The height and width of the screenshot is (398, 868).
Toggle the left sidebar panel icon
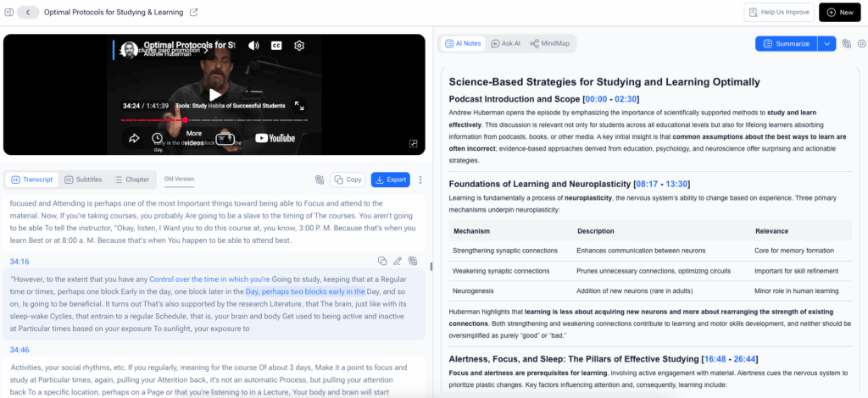click(x=8, y=12)
